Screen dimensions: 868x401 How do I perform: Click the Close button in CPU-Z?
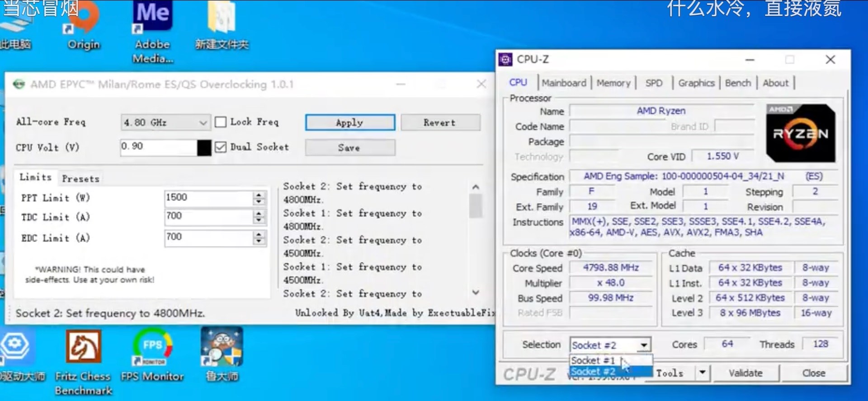[814, 373]
